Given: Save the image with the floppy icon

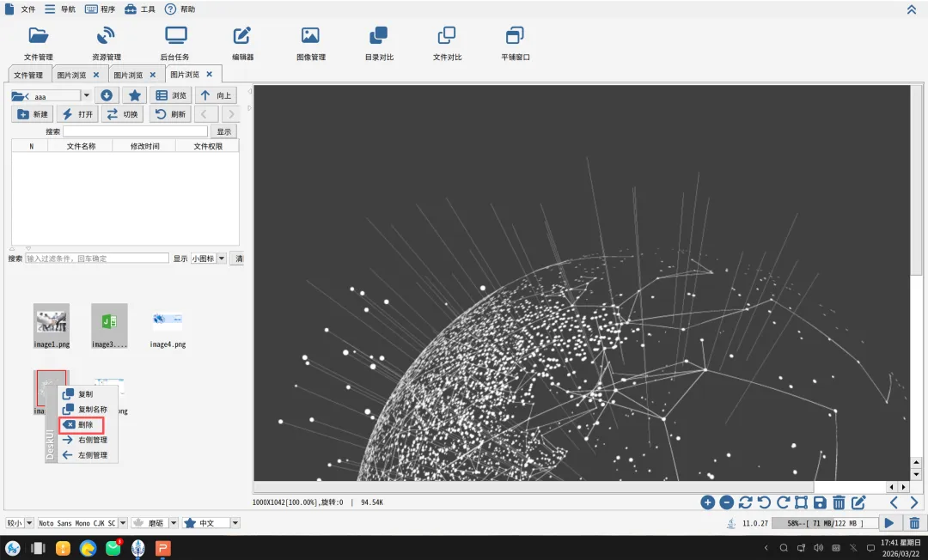Looking at the screenshot, I should coord(821,502).
